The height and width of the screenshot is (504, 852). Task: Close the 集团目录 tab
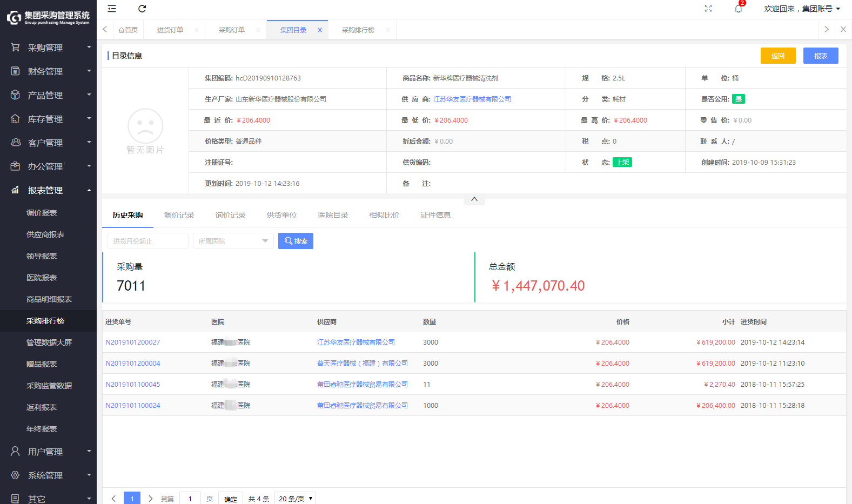[320, 30]
